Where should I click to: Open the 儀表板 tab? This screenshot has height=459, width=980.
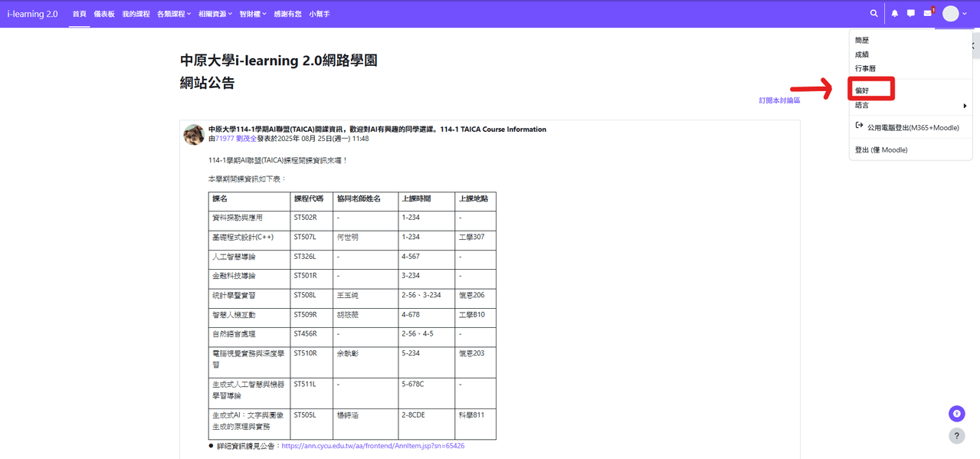[x=104, y=14]
